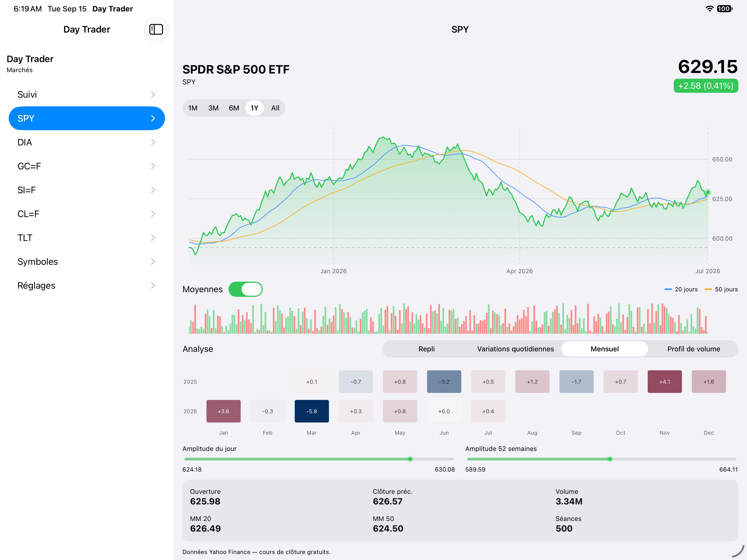
Task: Select DIA in the sidebar
Action: 87,142
